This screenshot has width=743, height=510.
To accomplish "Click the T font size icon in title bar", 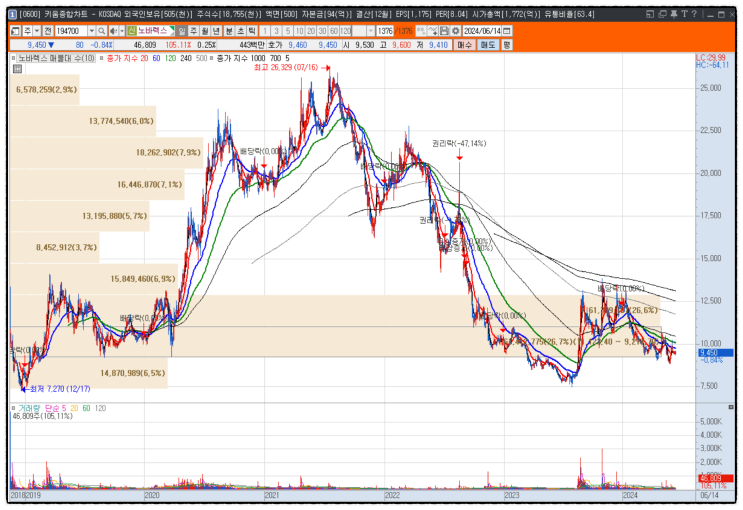I will (x=684, y=14).
